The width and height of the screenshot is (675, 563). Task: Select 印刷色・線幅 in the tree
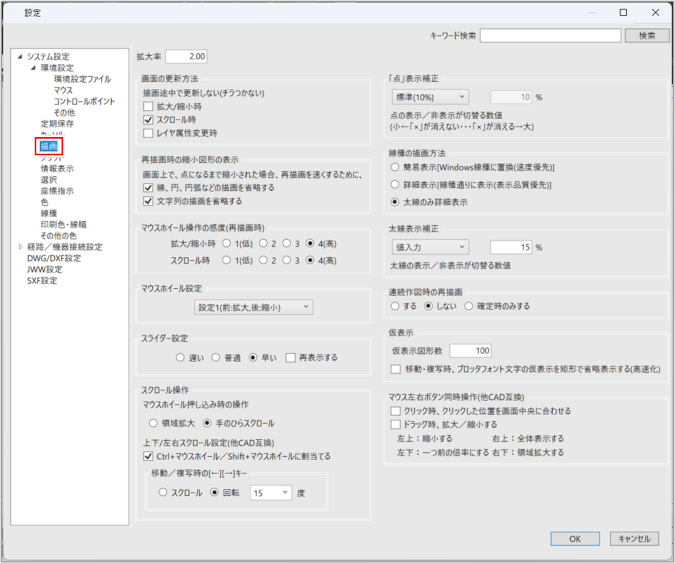[x=63, y=224]
